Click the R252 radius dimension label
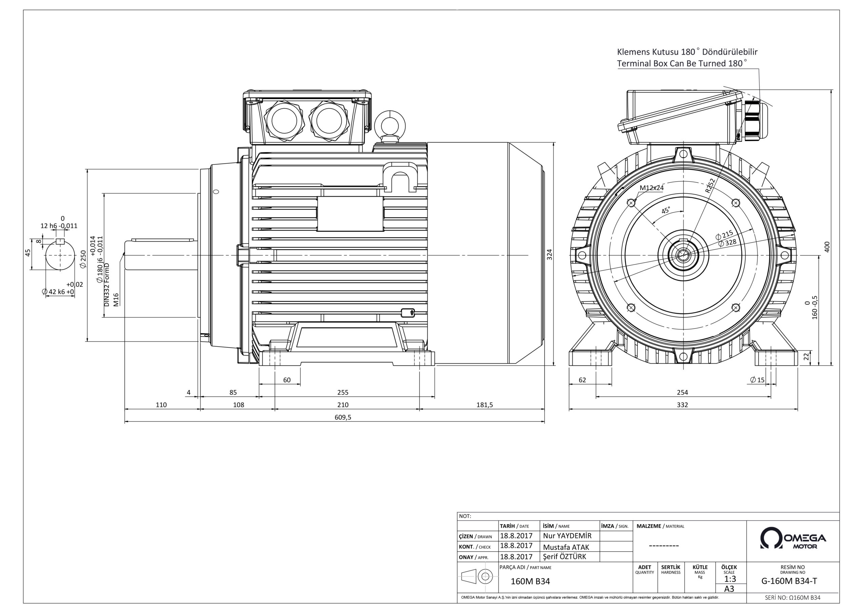The height and width of the screenshot is (614, 868). pos(710,186)
